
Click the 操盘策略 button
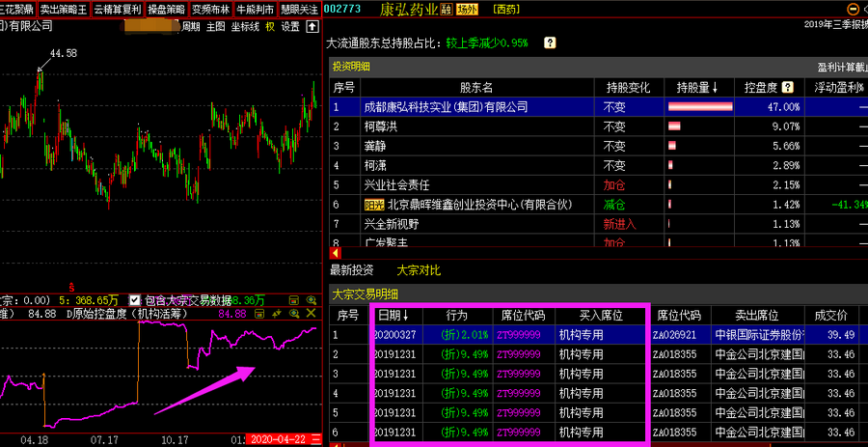click(166, 9)
